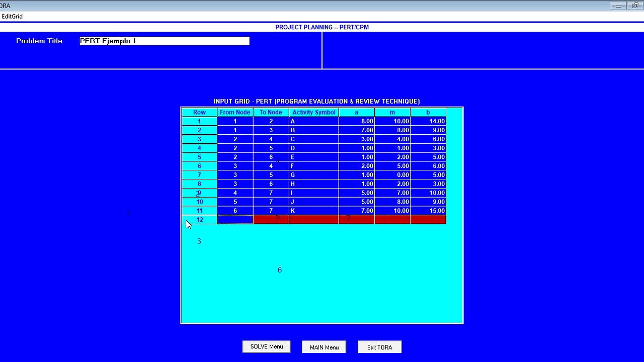Click the From Node cell in activity K row
The height and width of the screenshot is (362, 644).
pos(235,211)
